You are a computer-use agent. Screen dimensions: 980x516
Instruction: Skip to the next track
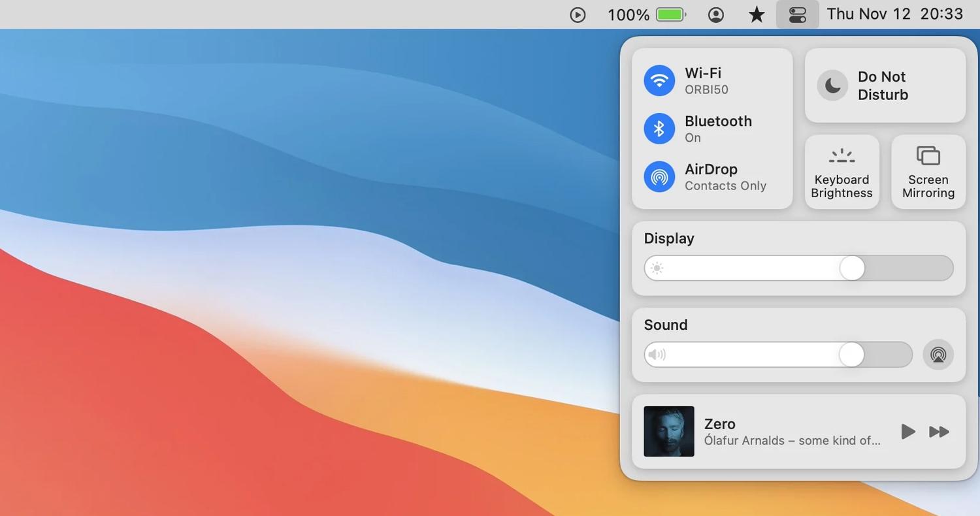point(939,432)
